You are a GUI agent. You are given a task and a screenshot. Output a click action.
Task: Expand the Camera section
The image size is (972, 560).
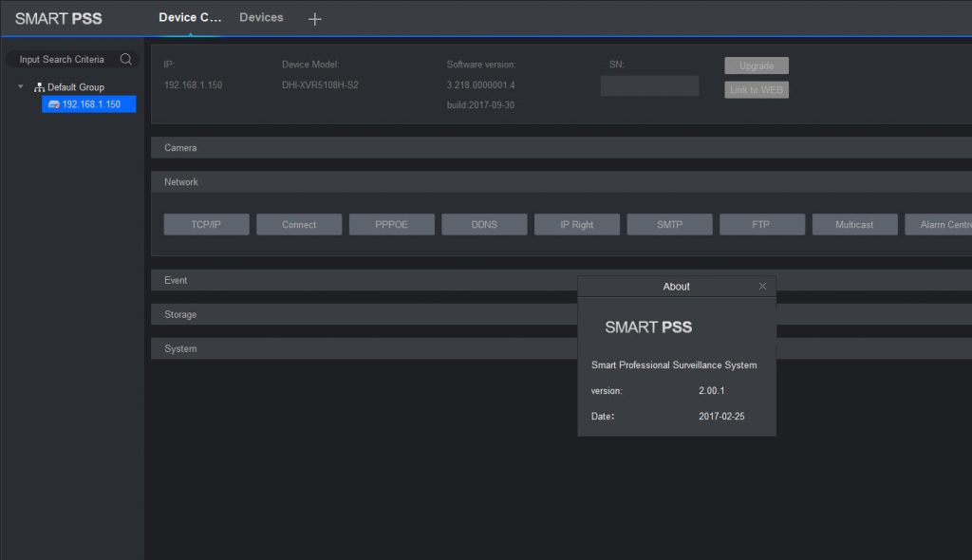(561, 148)
